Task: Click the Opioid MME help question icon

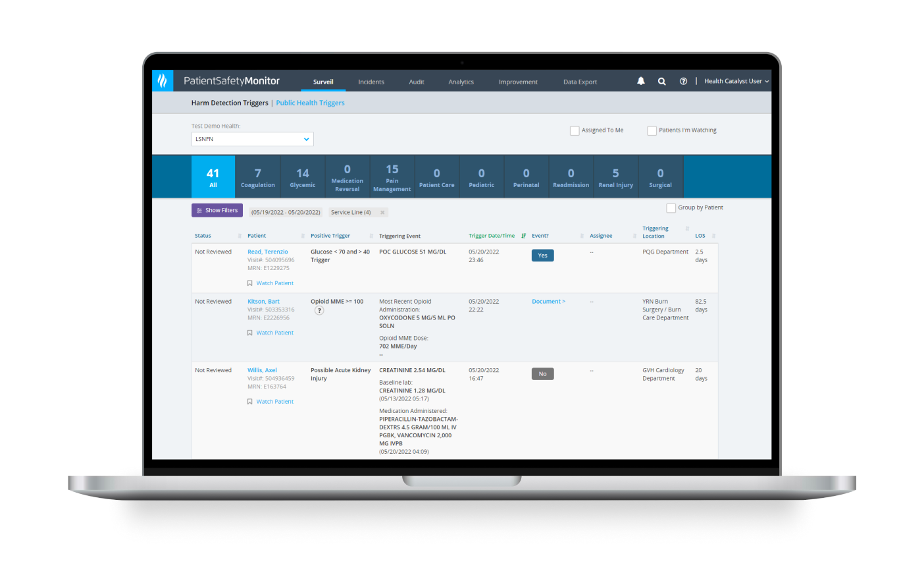Action: [319, 311]
